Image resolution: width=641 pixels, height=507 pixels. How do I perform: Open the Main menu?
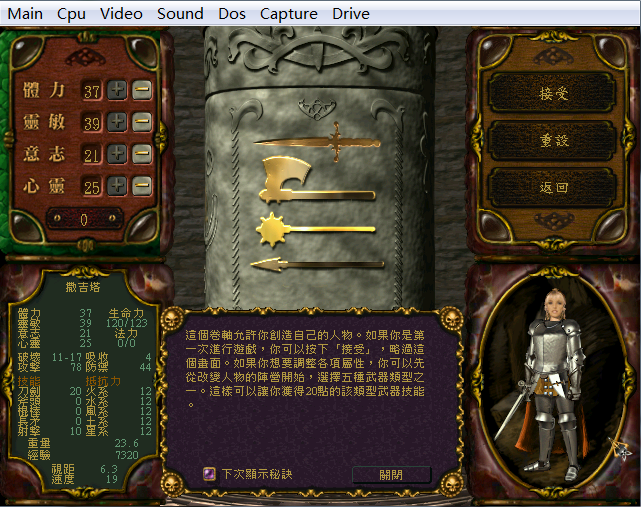pyautogui.click(x=25, y=14)
